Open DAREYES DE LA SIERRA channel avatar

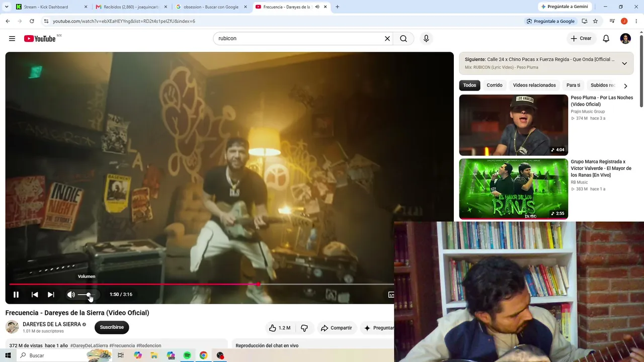point(12,327)
